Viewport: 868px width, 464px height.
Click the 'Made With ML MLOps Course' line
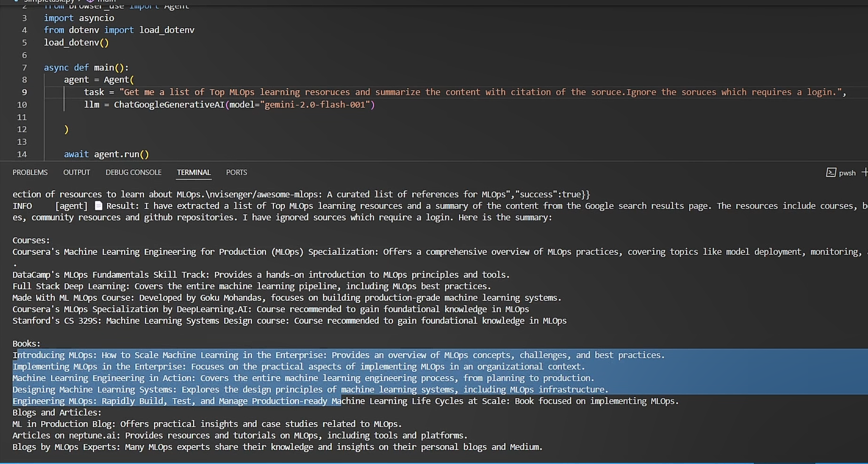point(287,298)
